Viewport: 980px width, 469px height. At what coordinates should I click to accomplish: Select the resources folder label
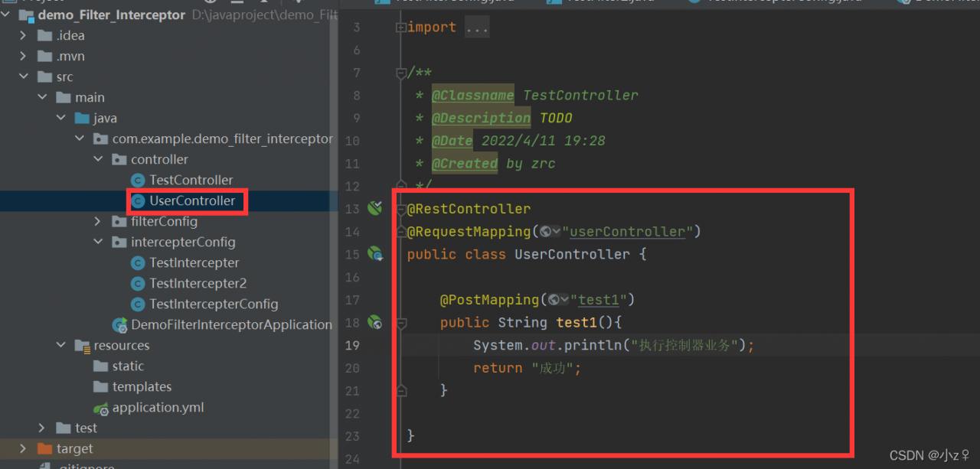click(x=122, y=346)
